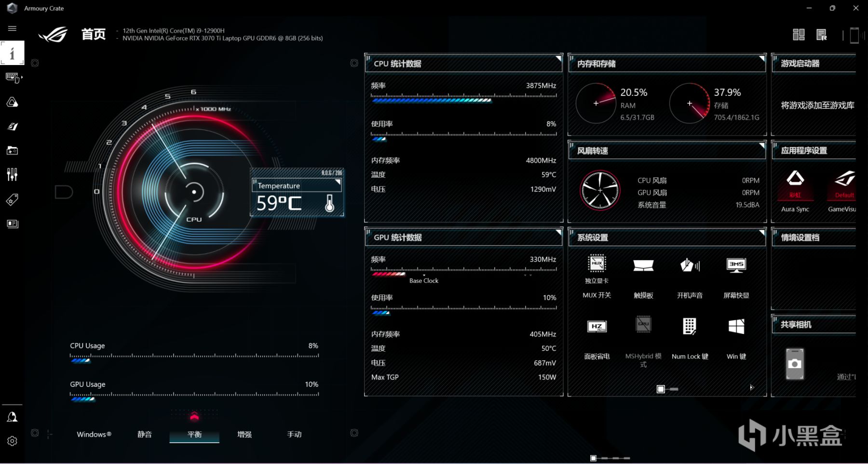Open the Settings gear icon
868x464 pixels.
(12, 441)
